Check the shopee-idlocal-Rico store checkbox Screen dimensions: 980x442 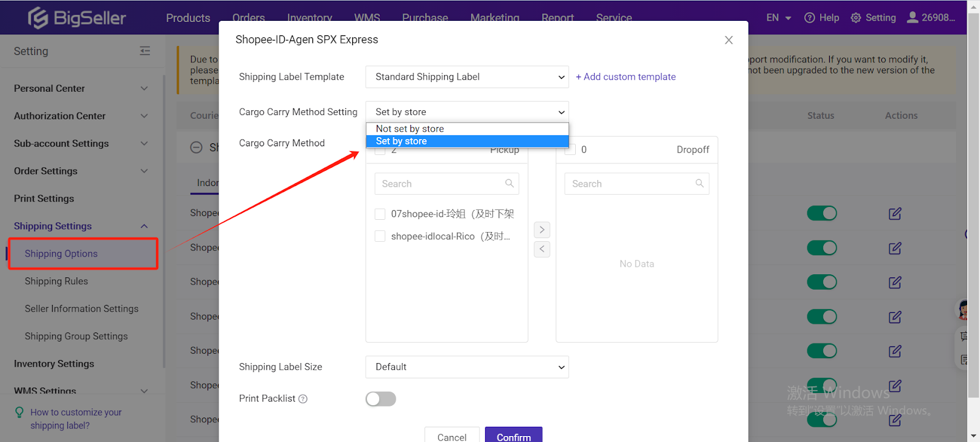pyautogui.click(x=380, y=236)
